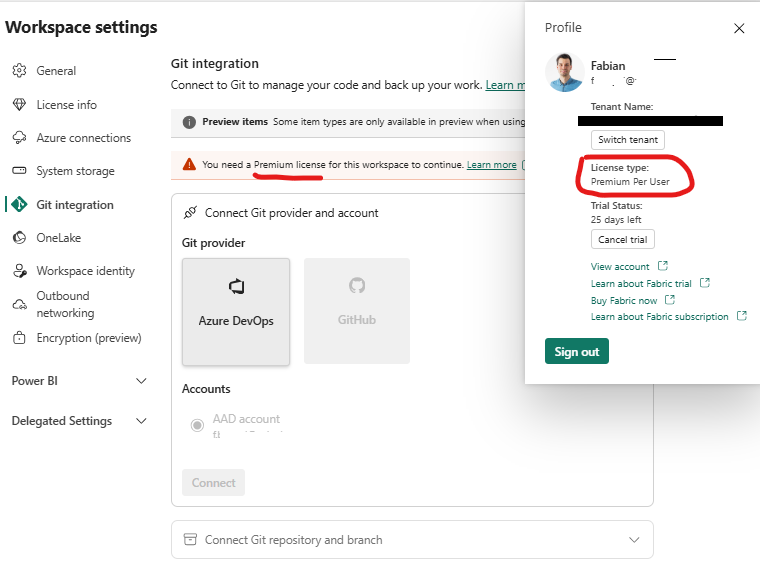Open Learn more link under Git integration
Viewport: 760px width, 570px height.
point(505,85)
